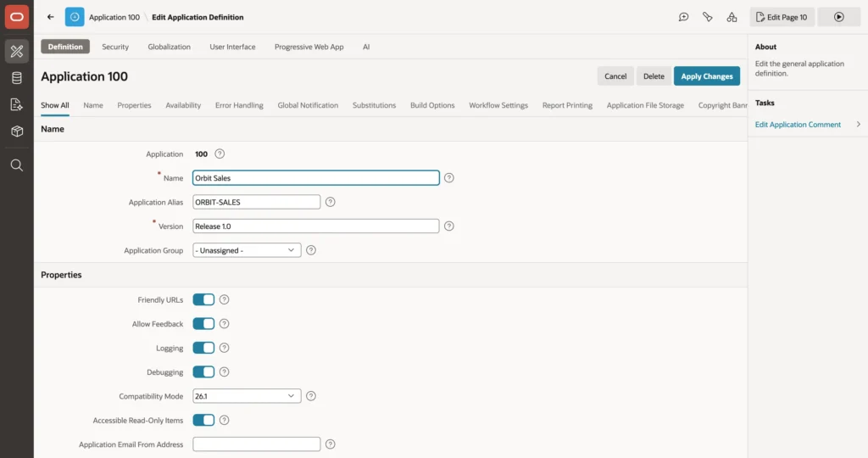Switch to the User Interface tab
The image size is (868, 458).
232,47
